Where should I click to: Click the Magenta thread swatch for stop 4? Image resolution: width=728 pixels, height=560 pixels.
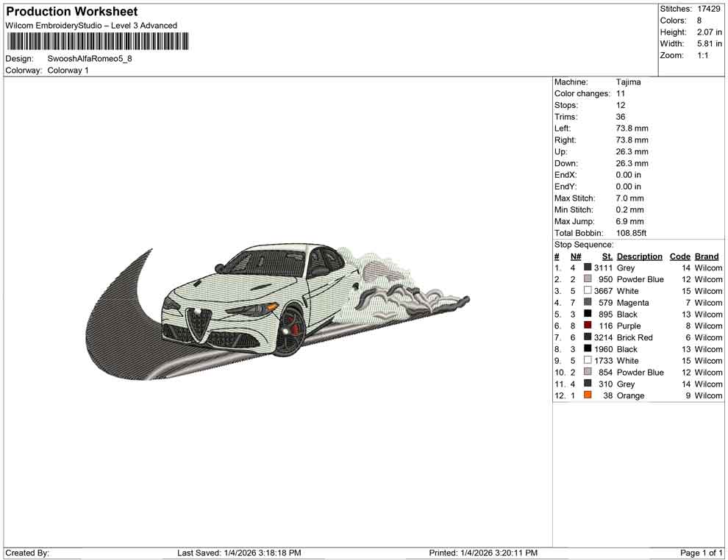click(586, 302)
